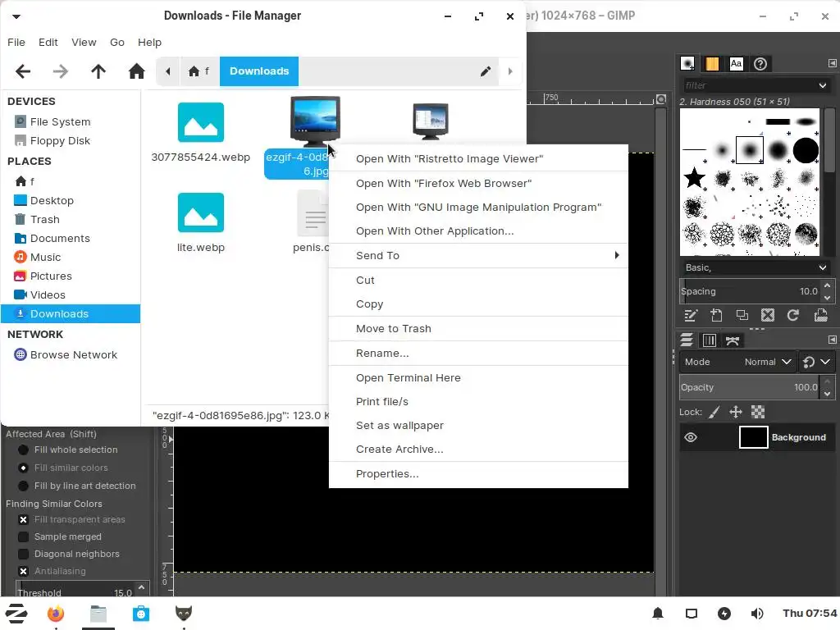Enable the Sample merged checkbox
The width and height of the screenshot is (840, 630).
(x=23, y=536)
